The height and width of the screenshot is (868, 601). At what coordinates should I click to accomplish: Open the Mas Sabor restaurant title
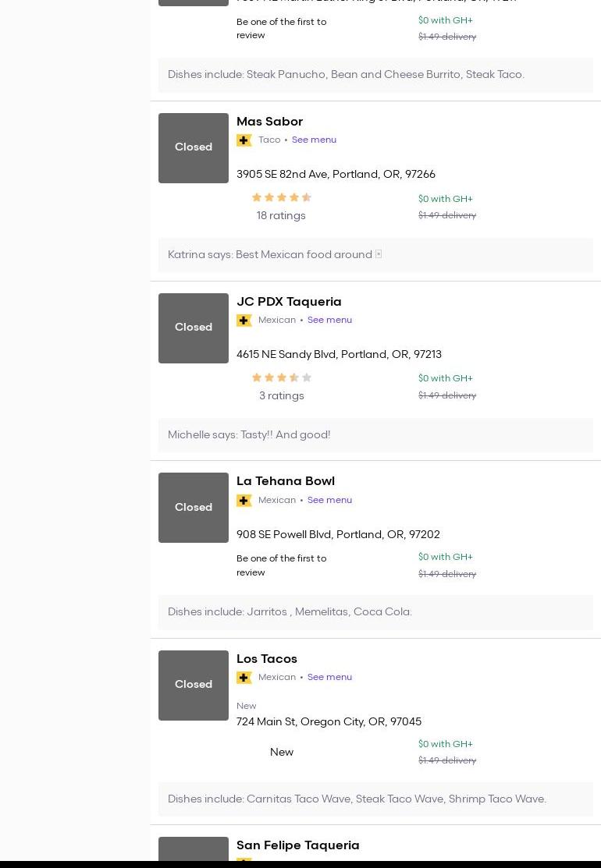pos(269,122)
